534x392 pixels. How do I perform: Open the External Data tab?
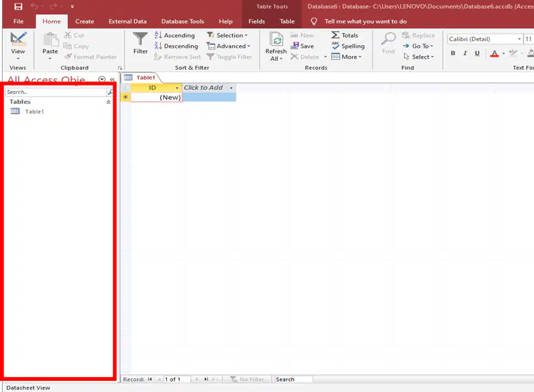point(127,21)
